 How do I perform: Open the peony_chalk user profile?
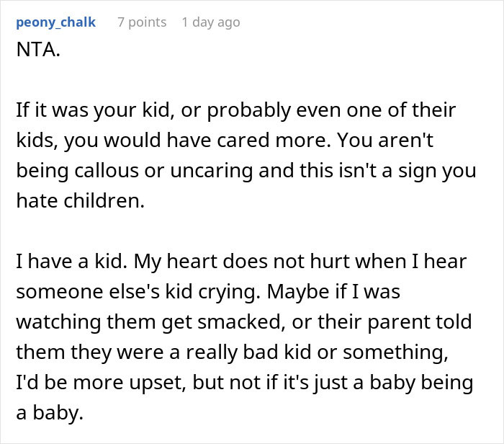tap(55, 22)
